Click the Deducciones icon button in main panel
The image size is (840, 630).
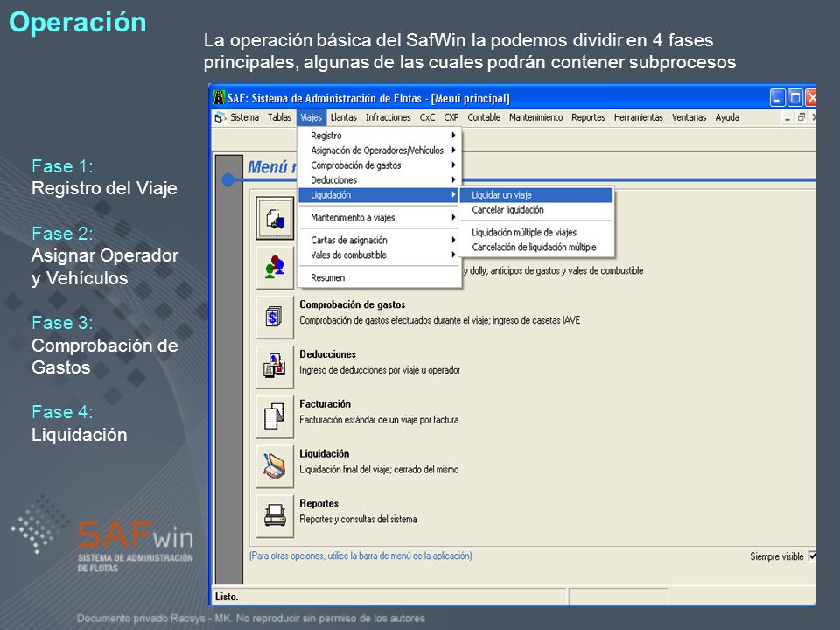coord(275,367)
